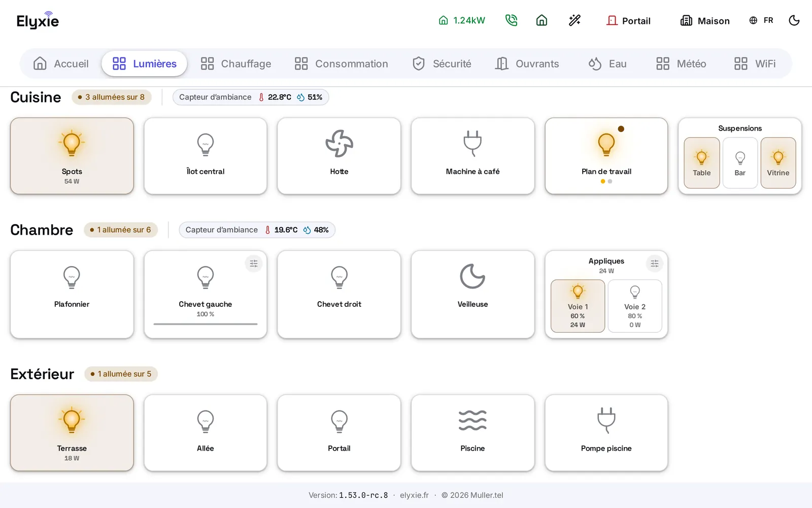Switch to the Ouvrants tab
The image size is (812, 508).
click(x=527, y=63)
